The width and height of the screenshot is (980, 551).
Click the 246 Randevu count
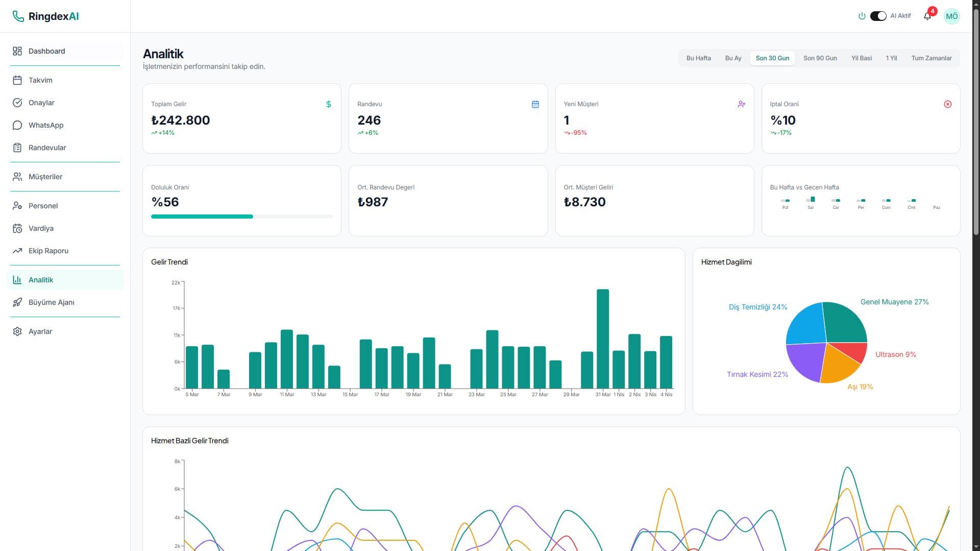coord(369,121)
